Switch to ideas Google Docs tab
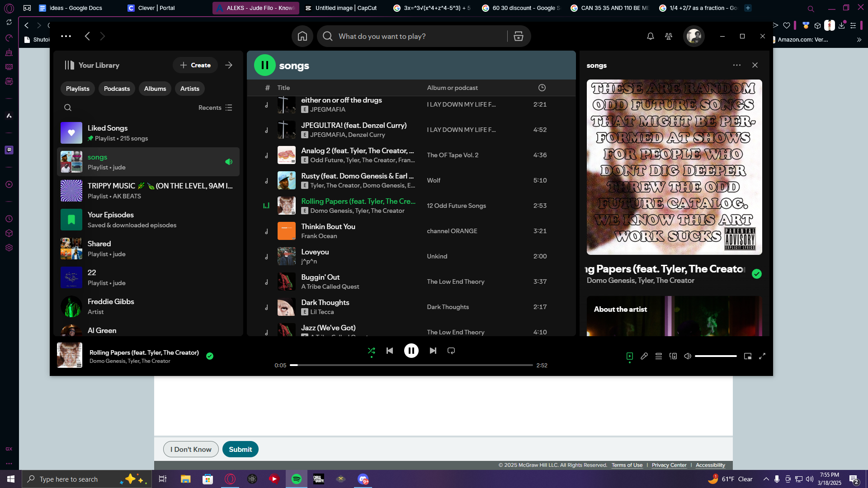 click(x=76, y=8)
